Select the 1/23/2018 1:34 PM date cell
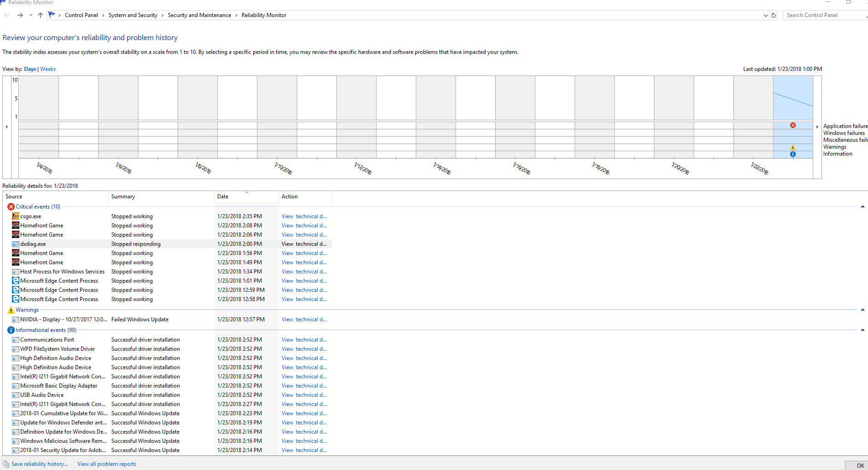This screenshot has width=868, height=470. tap(239, 272)
